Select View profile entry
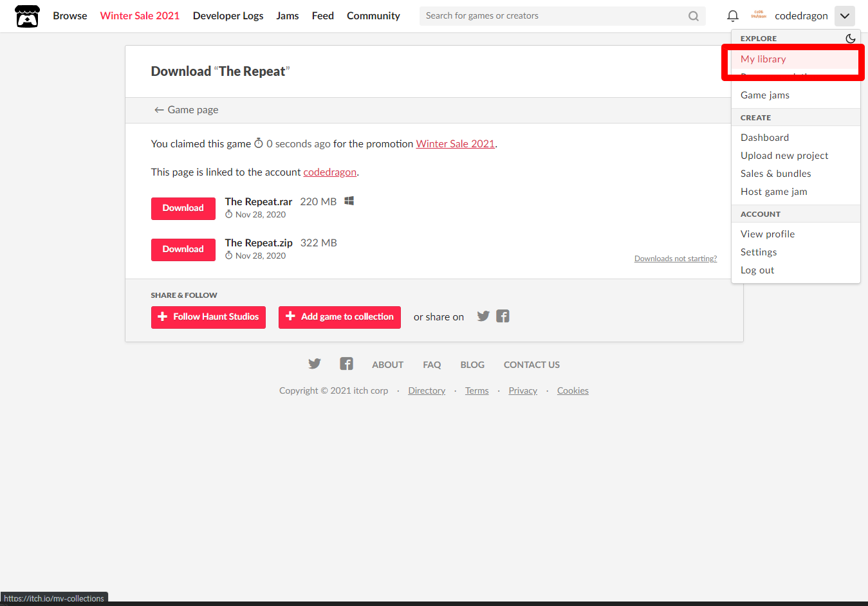The width and height of the screenshot is (868, 606). (x=796, y=234)
